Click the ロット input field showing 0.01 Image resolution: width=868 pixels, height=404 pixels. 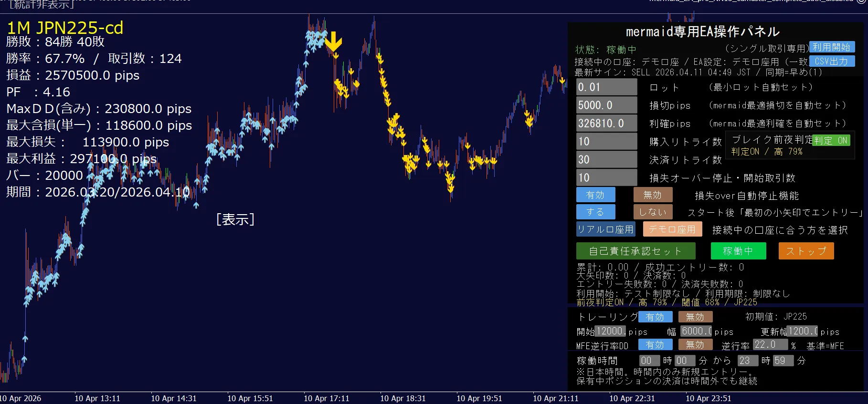(x=606, y=87)
